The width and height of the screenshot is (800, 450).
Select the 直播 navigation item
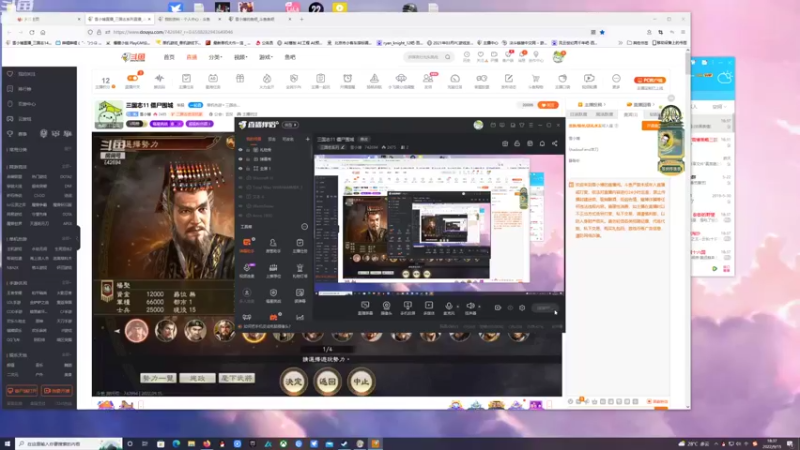click(x=192, y=57)
